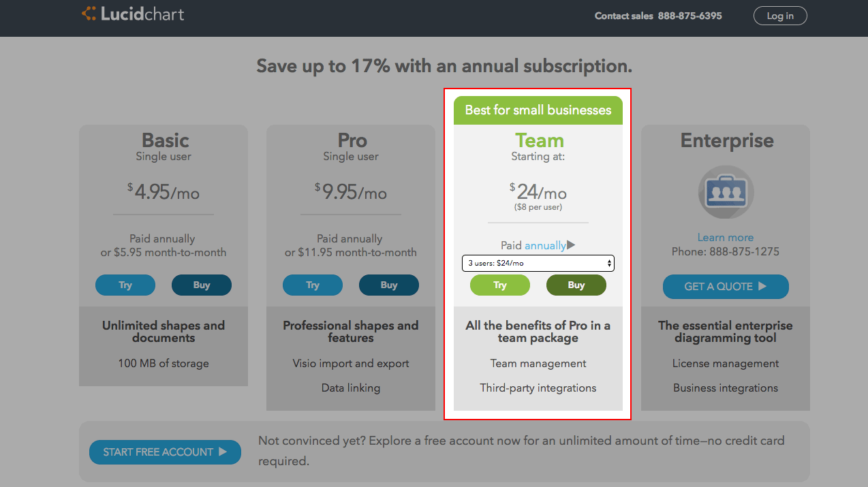Click Try under Basic plan
The height and width of the screenshot is (487, 868).
coord(125,285)
